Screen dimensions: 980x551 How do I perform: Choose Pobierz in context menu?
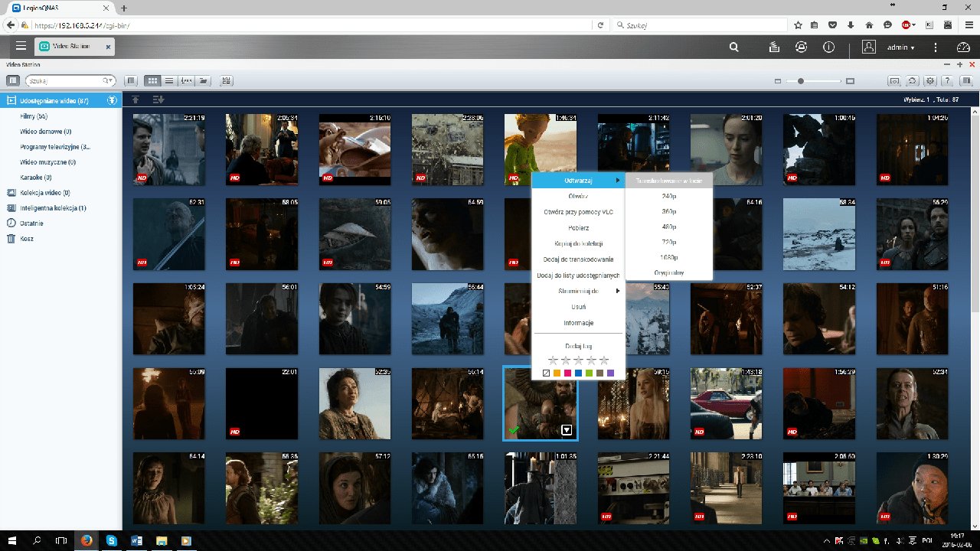[x=578, y=228]
